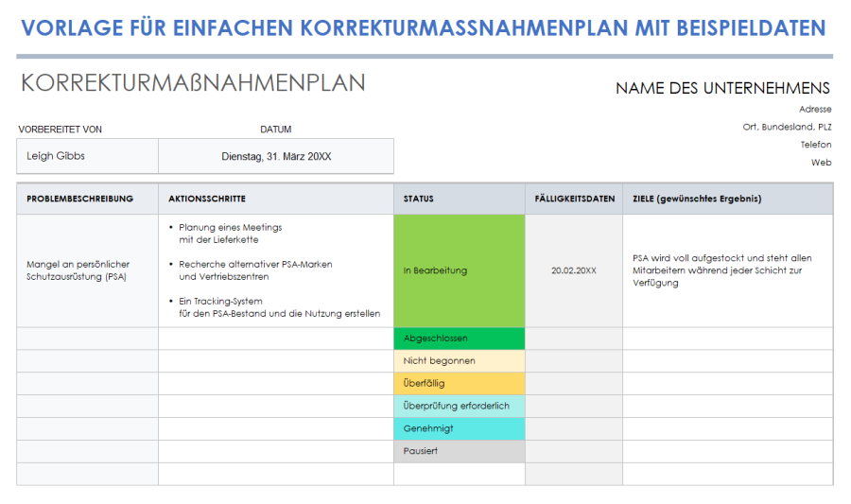Click the 'FÄLLIGKEITSDATEN' column header
The width and height of the screenshot is (851, 504).
(x=574, y=199)
